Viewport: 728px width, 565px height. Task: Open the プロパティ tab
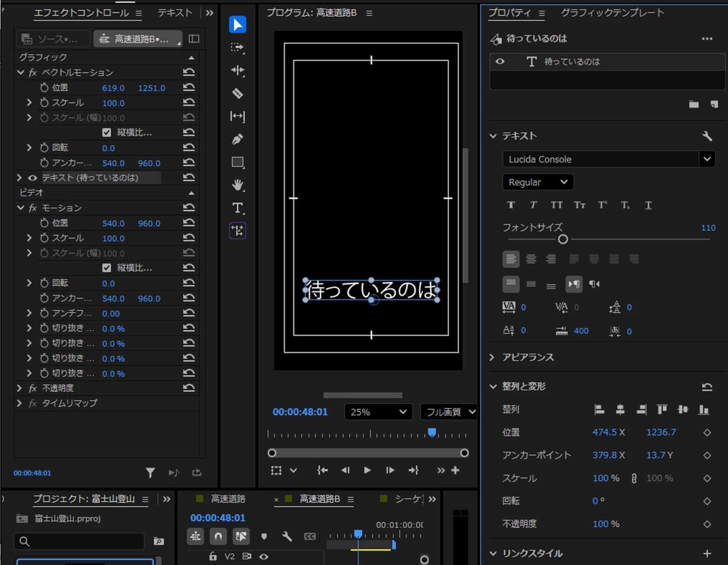[x=509, y=13]
